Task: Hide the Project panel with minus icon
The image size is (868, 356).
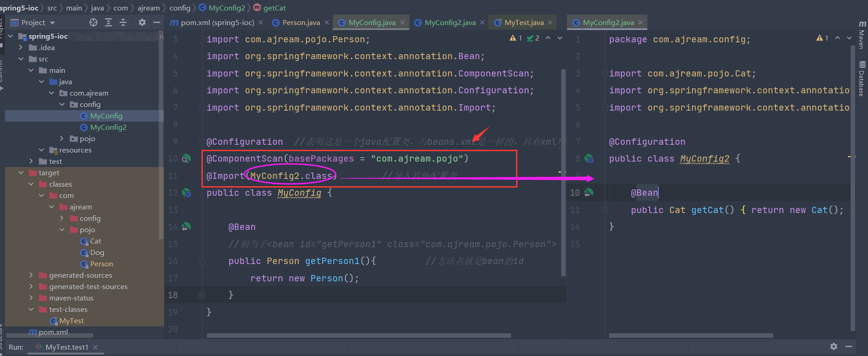Action: (x=157, y=22)
